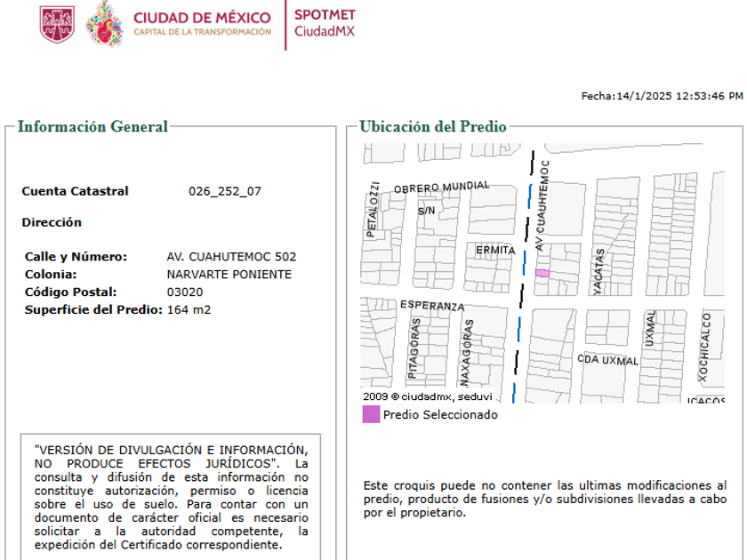Click the OBRERO MUNDIAL street label on map
This screenshot has height=560, width=747.
[x=442, y=187]
